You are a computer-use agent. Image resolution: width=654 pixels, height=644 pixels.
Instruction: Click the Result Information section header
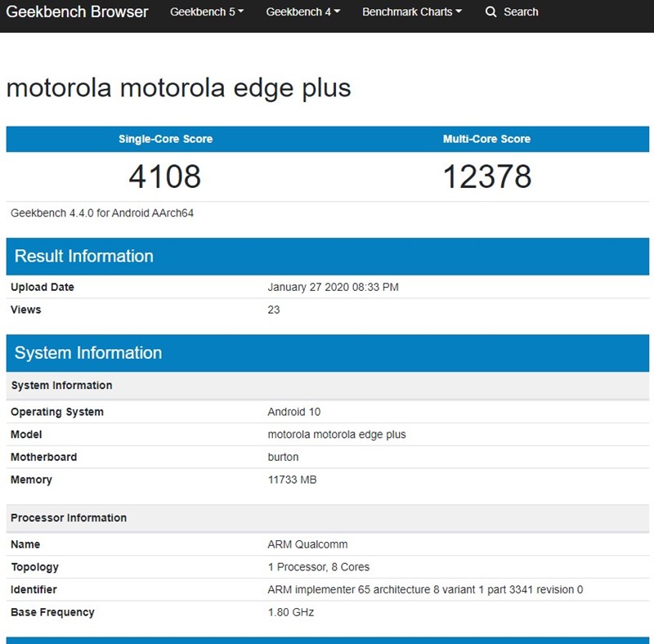(84, 257)
